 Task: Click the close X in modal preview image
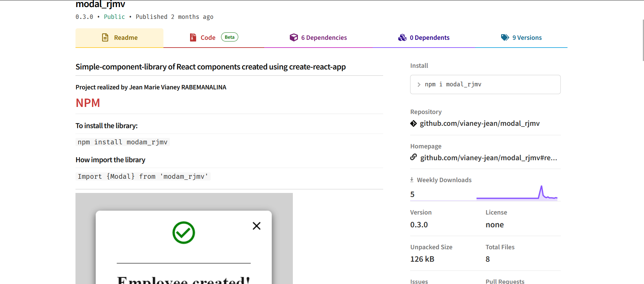[256, 226]
